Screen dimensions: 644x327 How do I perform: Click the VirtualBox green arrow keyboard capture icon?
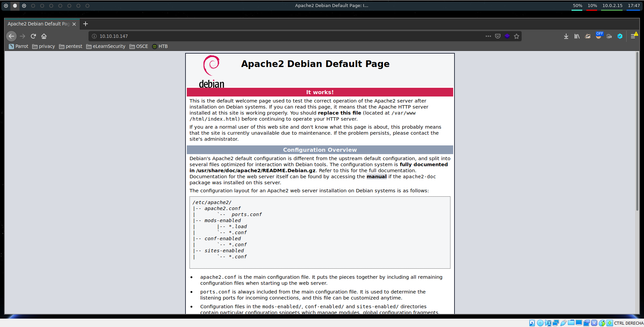[x=610, y=323]
